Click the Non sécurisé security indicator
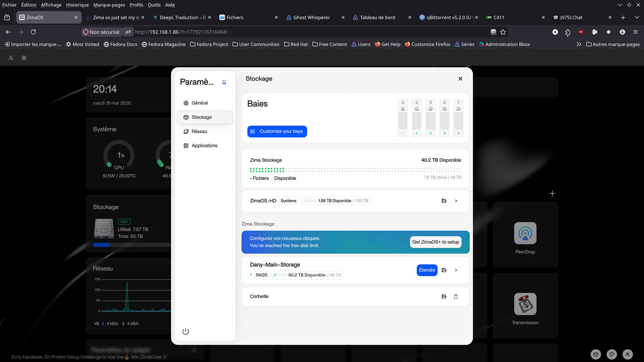This screenshot has width=644, height=362. 101,32
